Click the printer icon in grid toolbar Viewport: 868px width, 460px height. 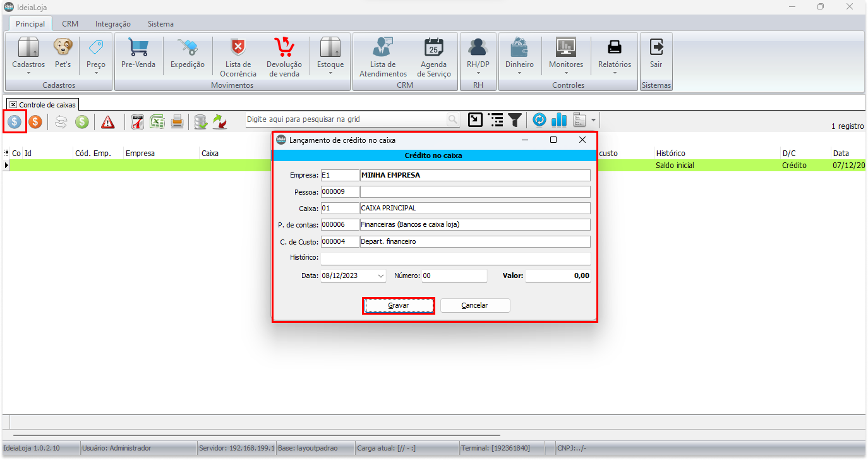[x=178, y=121]
